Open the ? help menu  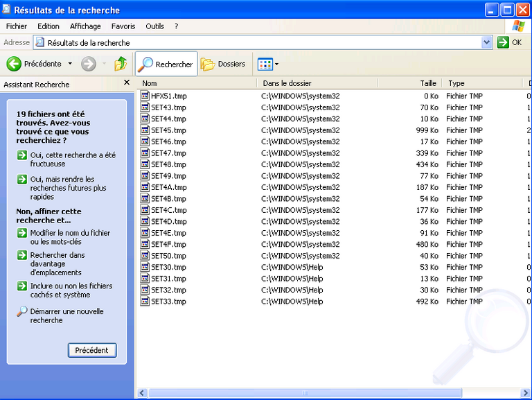tap(176, 26)
